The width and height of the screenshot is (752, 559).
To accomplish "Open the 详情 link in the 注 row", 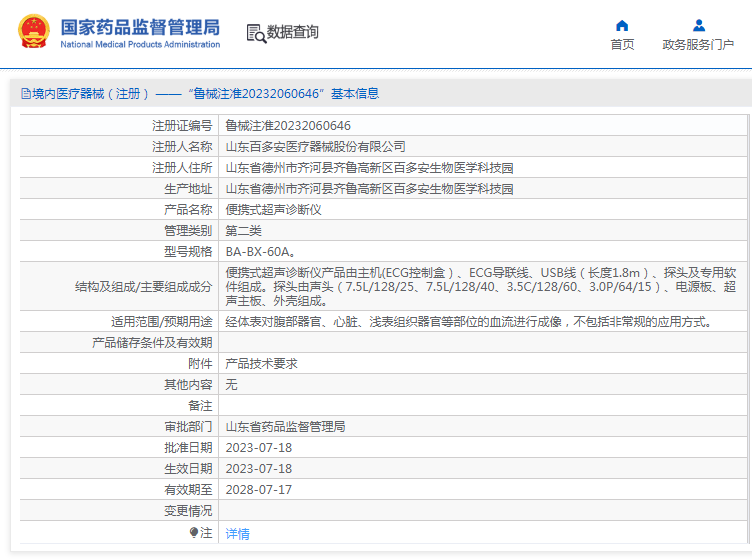I will coord(237,533).
